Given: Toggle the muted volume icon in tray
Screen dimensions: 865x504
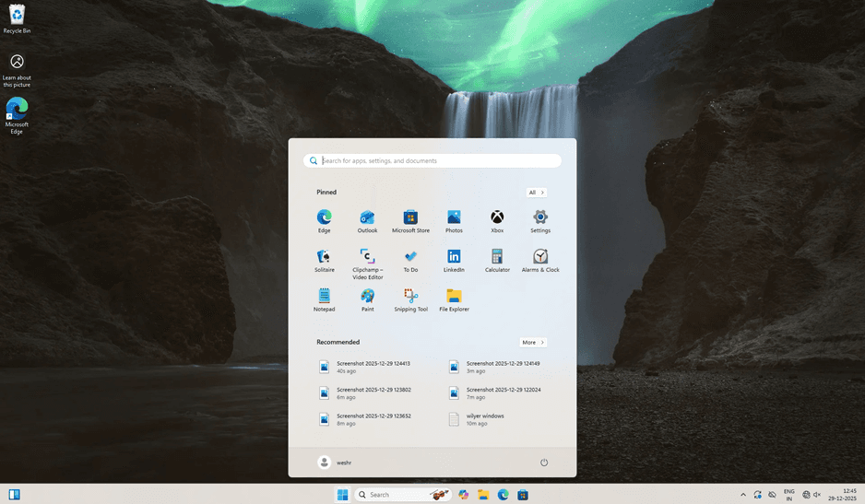Looking at the screenshot, I should coord(817,495).
